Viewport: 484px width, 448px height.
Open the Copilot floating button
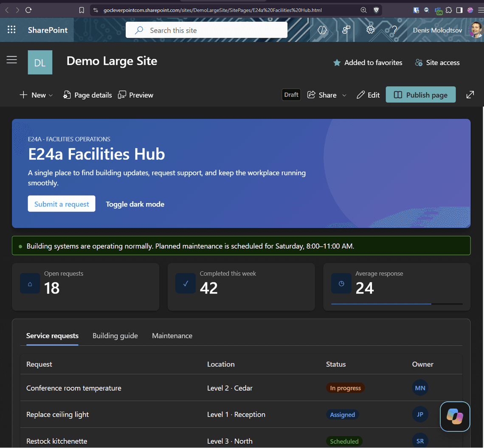(455, 416)
